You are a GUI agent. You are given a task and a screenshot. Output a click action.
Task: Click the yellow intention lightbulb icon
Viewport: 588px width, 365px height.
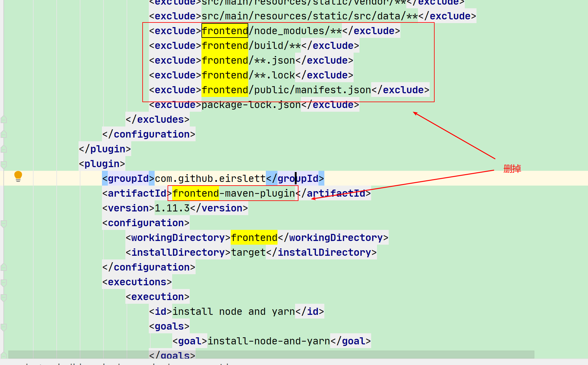point(18,176)
